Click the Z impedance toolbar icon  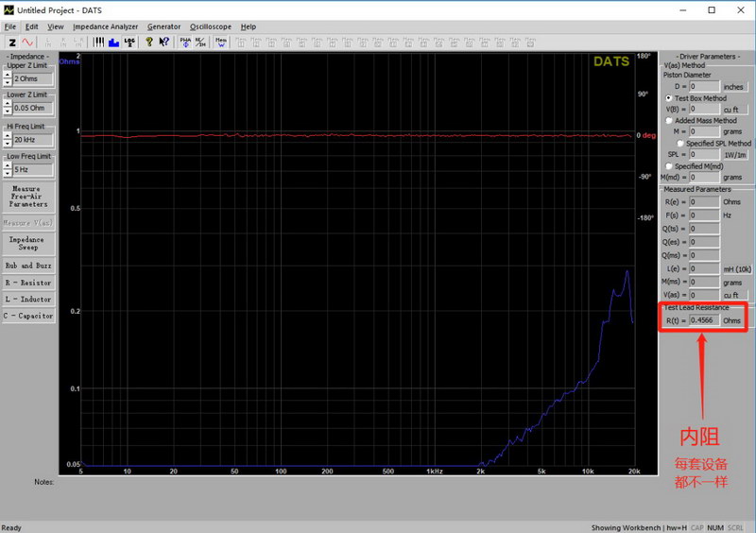(x=12, y=42)
